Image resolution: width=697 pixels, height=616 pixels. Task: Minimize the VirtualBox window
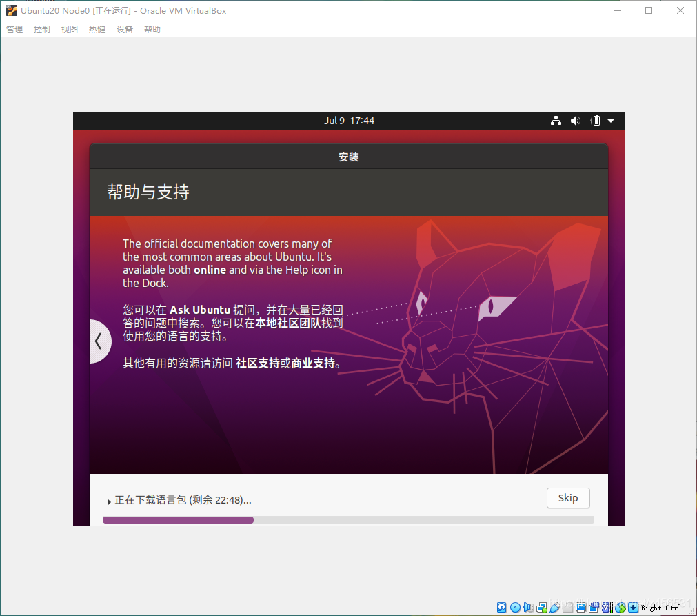click(x=618, y=10)
